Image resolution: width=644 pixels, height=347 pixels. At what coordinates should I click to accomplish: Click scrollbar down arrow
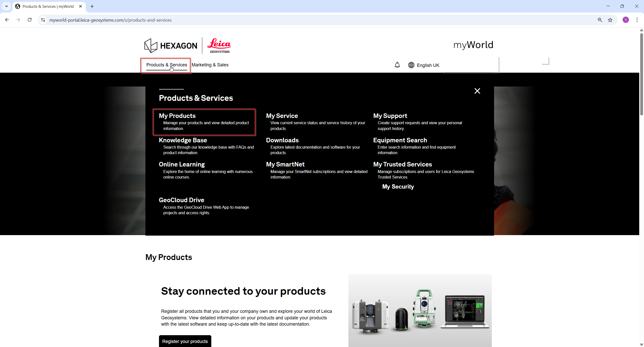coord(641,345)
